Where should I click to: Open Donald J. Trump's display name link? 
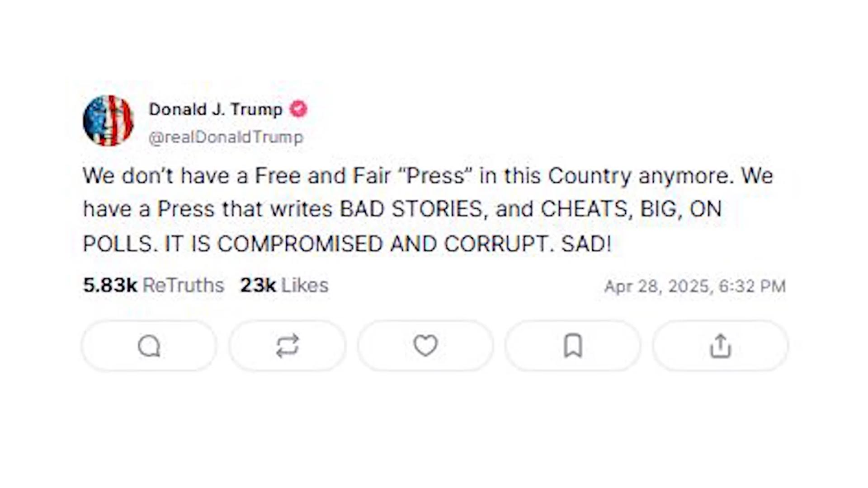pyautogui.click(x=216, y=109)
